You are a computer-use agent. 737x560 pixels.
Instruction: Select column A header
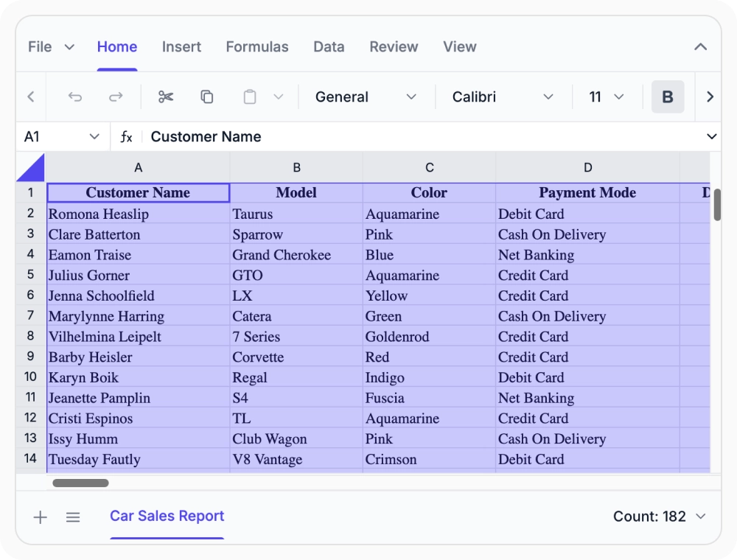point(139,168)
